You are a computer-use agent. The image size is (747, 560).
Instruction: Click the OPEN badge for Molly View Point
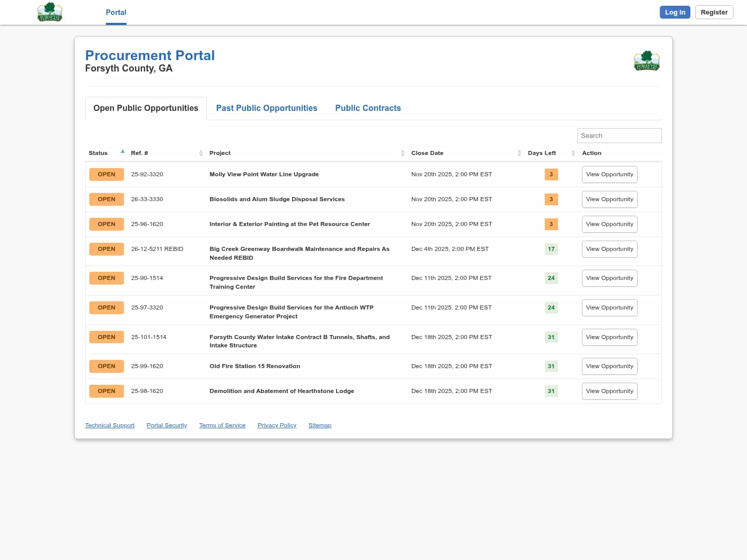coord(106,174)
